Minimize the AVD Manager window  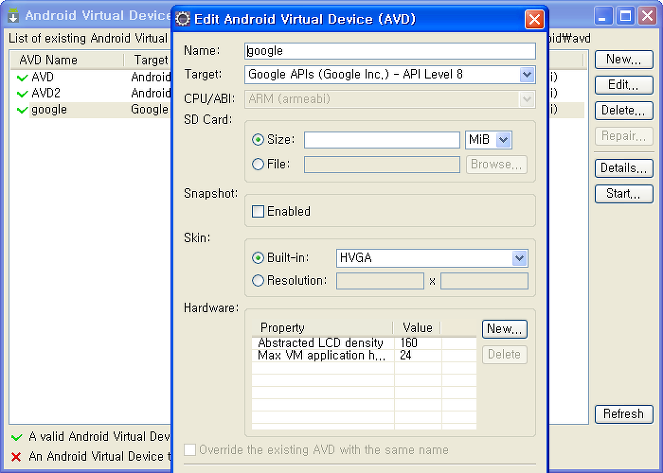(604, 16)
